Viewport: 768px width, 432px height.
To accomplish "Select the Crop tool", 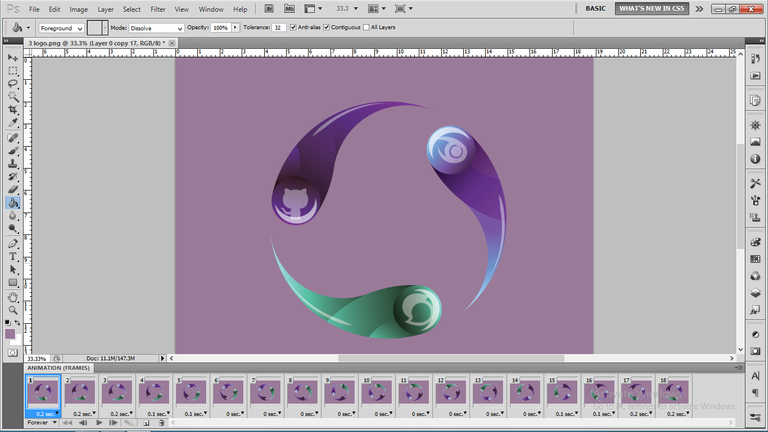I will point(13,109).
